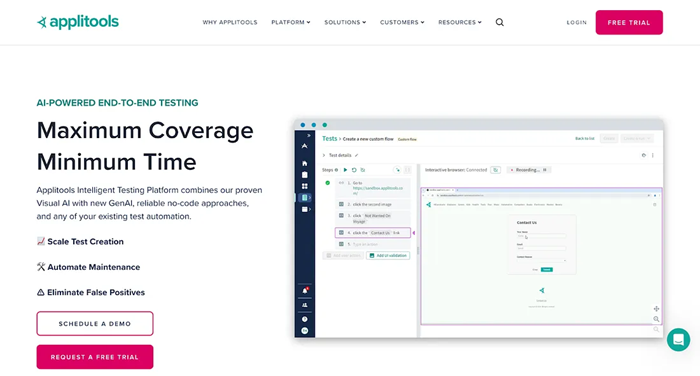Click the notification bell in demo sidebar

(x=305, y=291)
